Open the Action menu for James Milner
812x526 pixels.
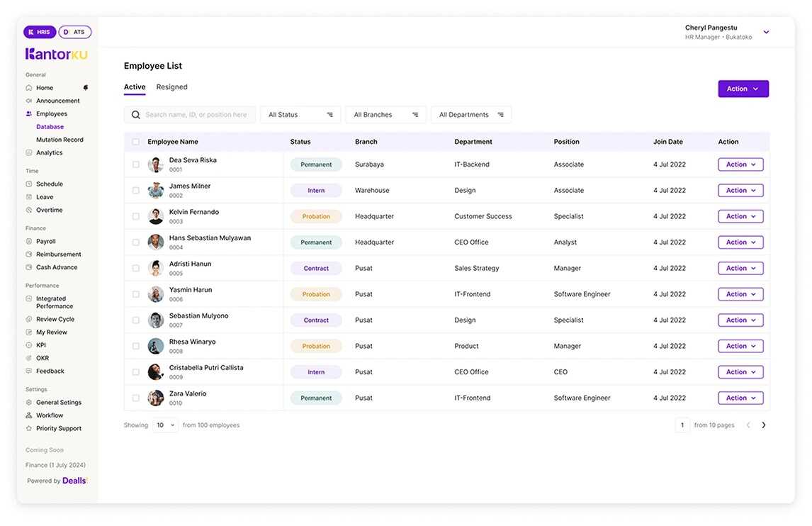pyautogui.click(x=740, y=190)
